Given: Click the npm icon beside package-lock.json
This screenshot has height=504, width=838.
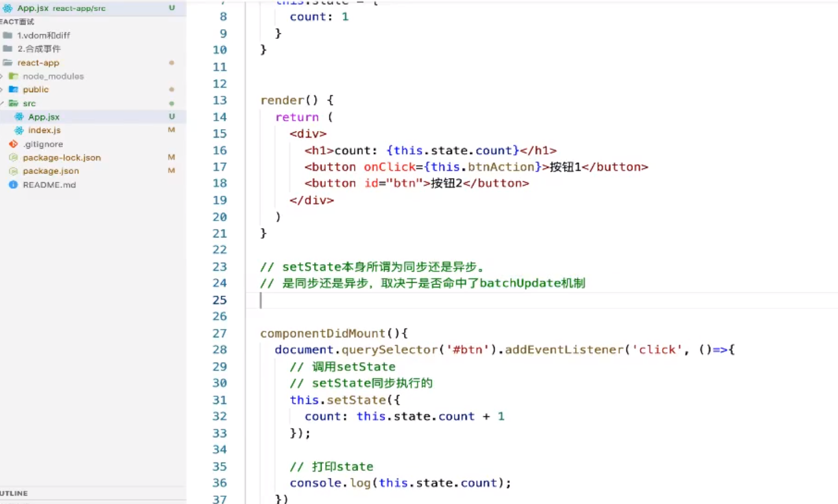Looking at the screenshot, I should pos(12,157).
